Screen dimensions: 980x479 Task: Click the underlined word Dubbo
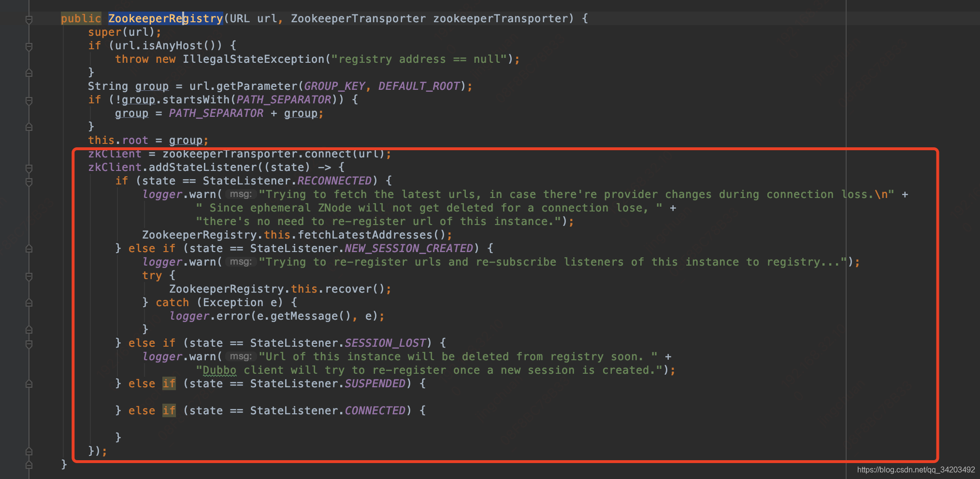[219, 370]
